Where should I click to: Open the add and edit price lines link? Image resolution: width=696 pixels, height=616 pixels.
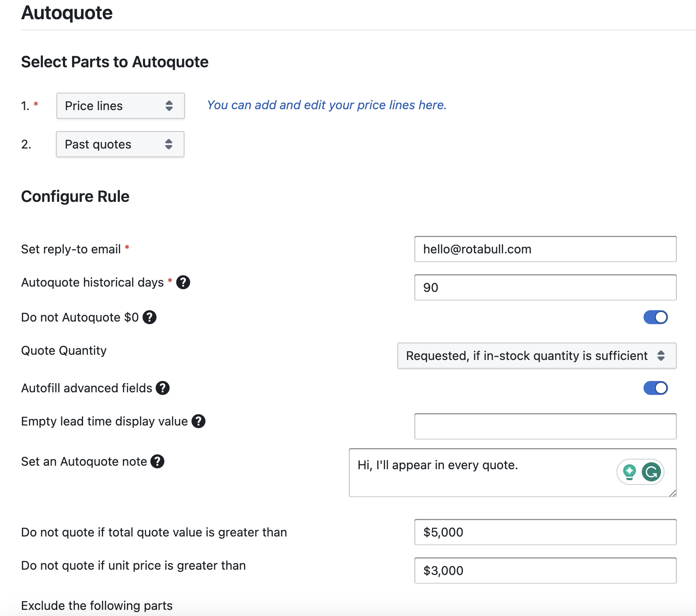click(327, 105)
